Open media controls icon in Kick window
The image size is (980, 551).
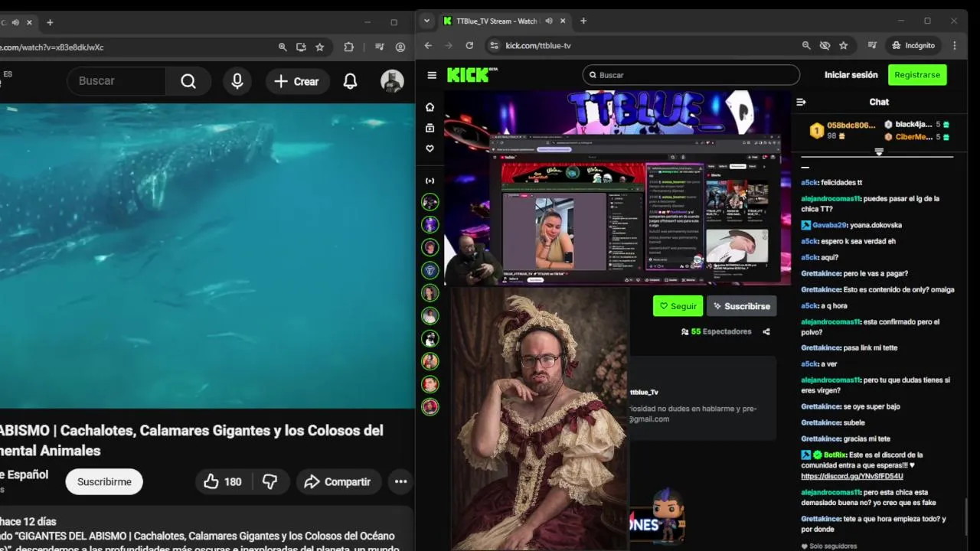pos(872,45)
